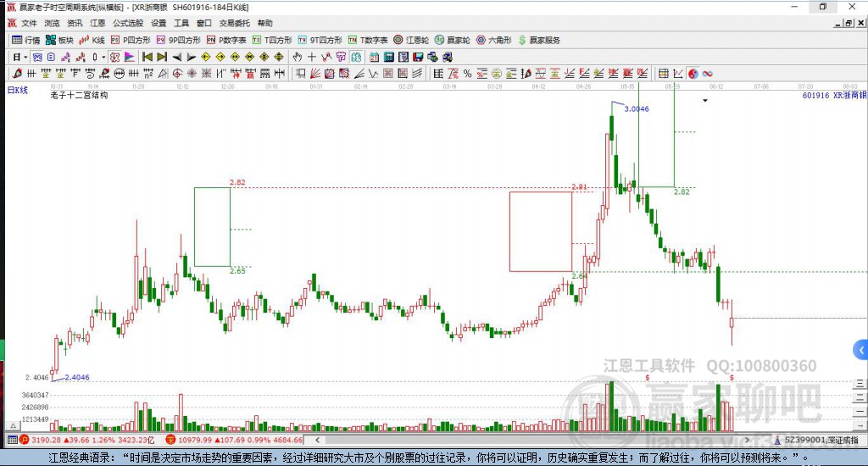868x466 pixels.
Task: Click the status bar grid icon
Action: pyautogui.click(x=12, y=440)
